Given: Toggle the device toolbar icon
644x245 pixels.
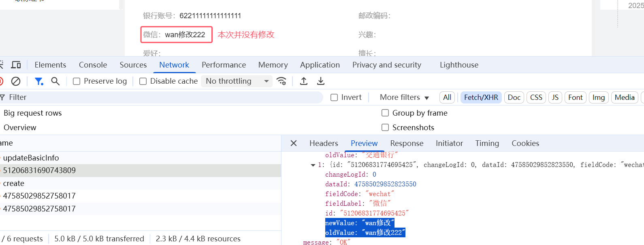Looking at the screenshot, I should (16, 65).
